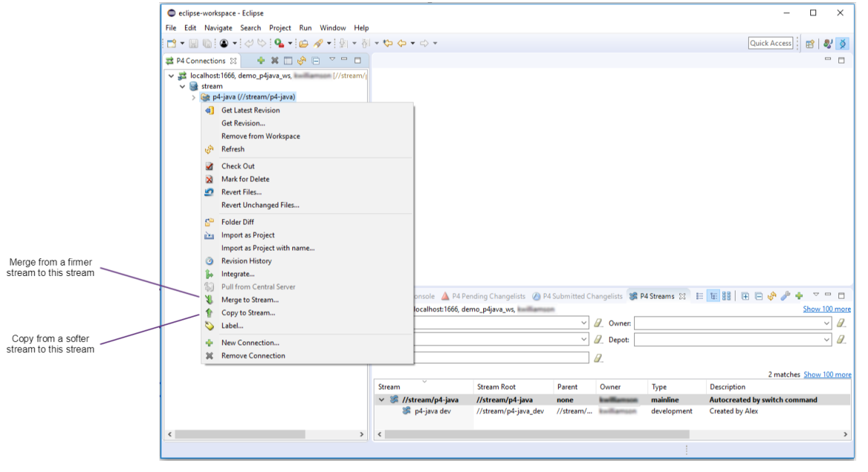This screenshot has width=868, height=472.
Task: Click the green add connection icon in P4 Connections
Action: pos(260,61)
